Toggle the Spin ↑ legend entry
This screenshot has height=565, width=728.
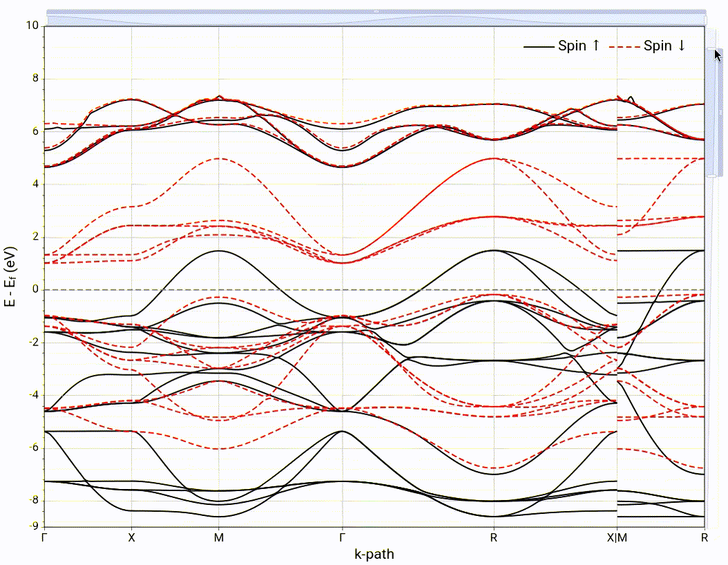(579, 46)
